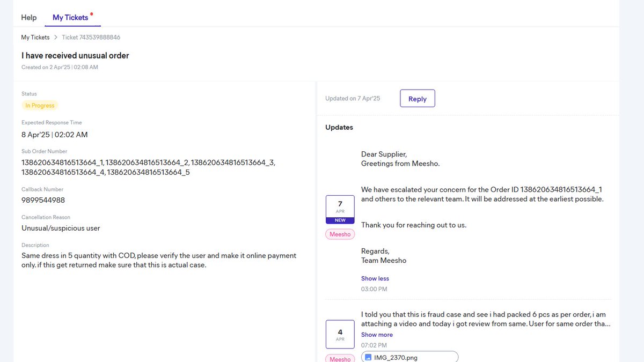The width and height of the screenshot is (644, 362).
Task: Open the Help tab
Action: (x=29, y=18)
